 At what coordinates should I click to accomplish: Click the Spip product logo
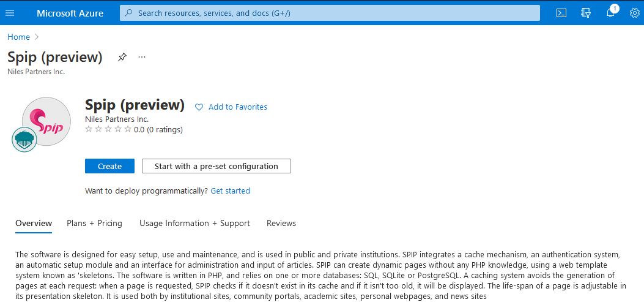point(46,121)
